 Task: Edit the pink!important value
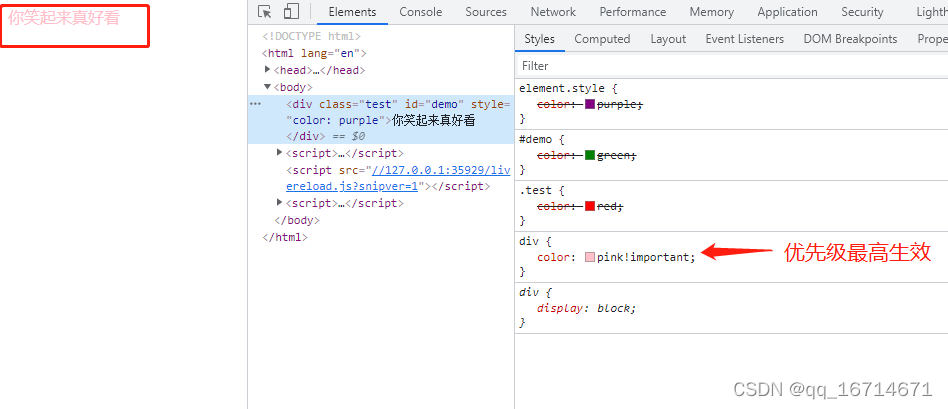coord(644,257)
